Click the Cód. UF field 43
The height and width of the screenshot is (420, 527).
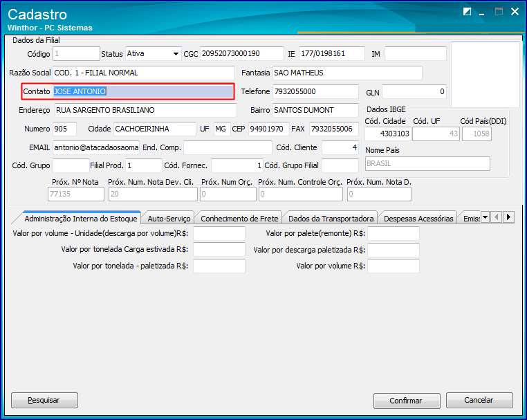pos(436,134)
